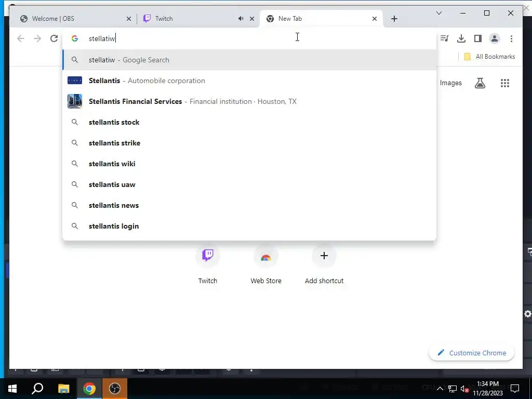532x399 pixels.
Task: Select Stellantis Automobile corporation suggestion
Action: 249,81
